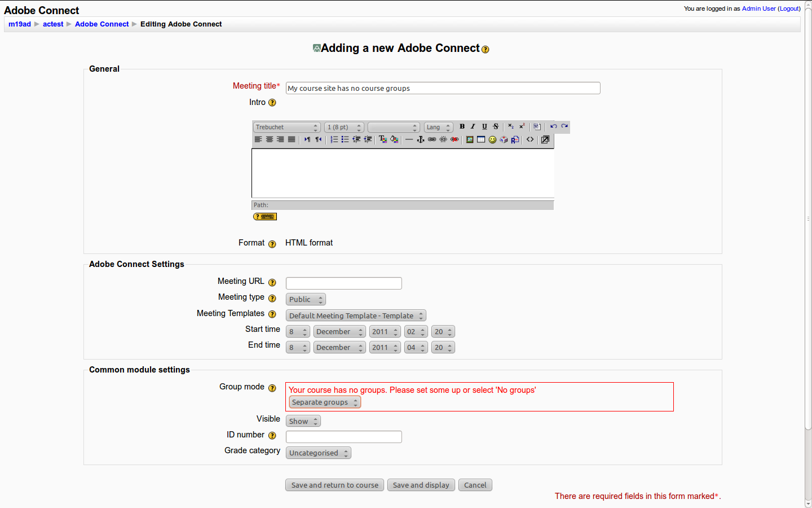
Task: Click Save and display button
Action: coord(421,485)
